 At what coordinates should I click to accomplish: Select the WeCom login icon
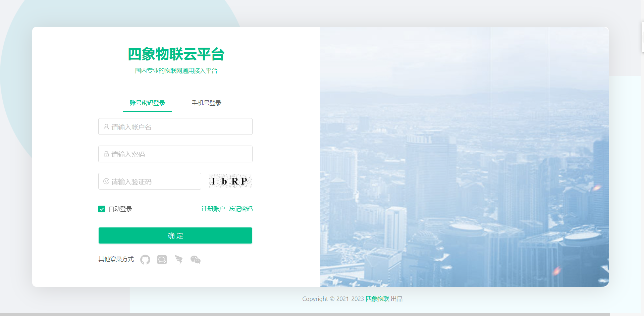(162, 259)
